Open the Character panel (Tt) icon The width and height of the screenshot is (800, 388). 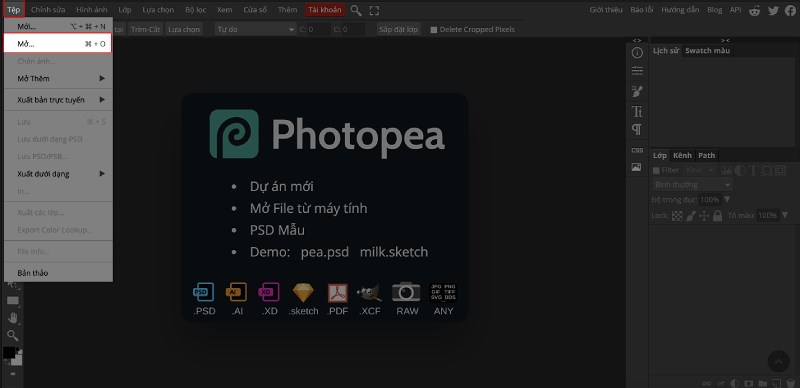(x=637, y=111)
